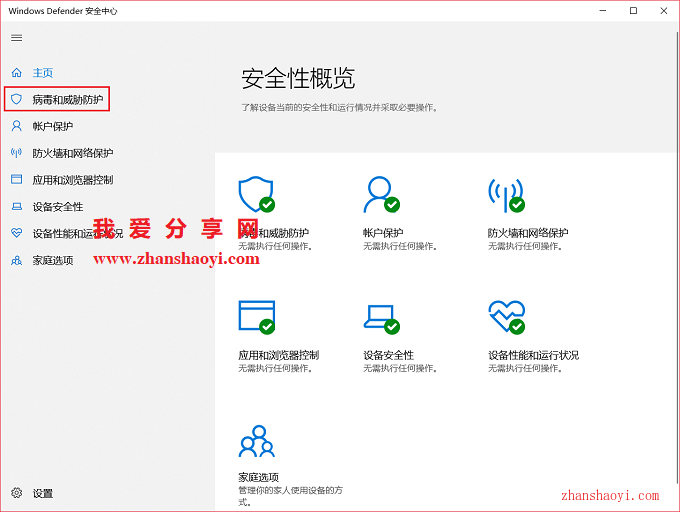This screenshot has height=512, width=680.
Task: Open the large family options tile icon
Action: point(257,441)
